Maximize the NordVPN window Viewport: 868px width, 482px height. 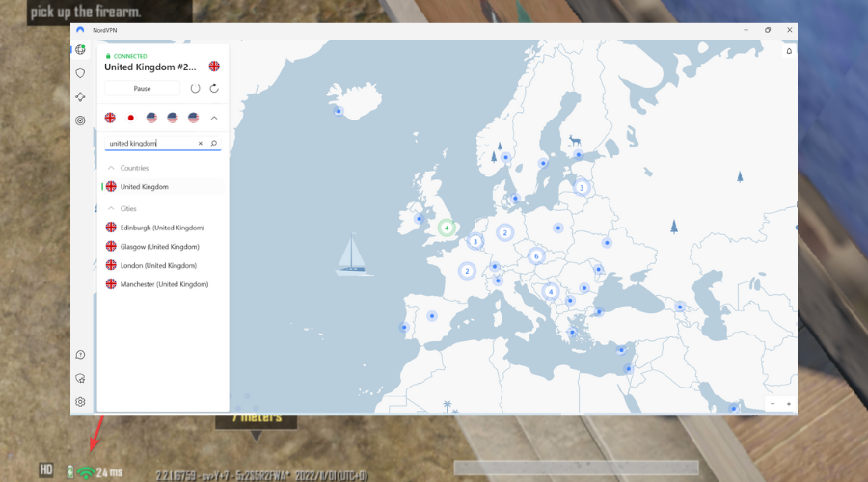coord(768,30)
